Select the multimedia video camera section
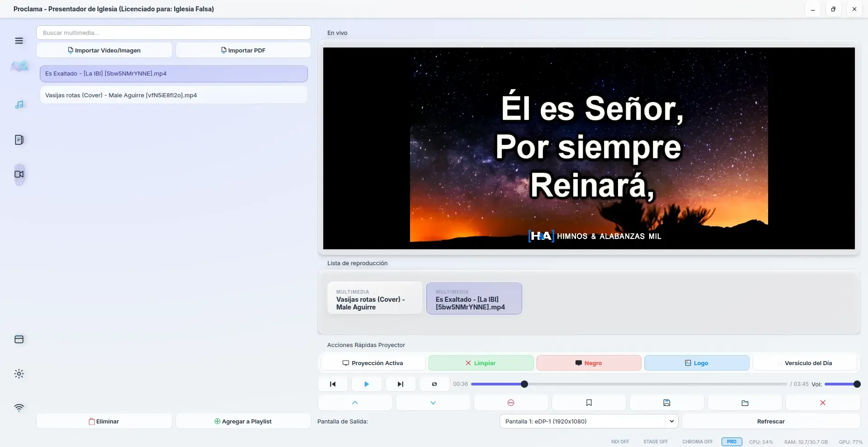Image resolution: width=868 pixels, height=447 pixels. coord(19,174)
